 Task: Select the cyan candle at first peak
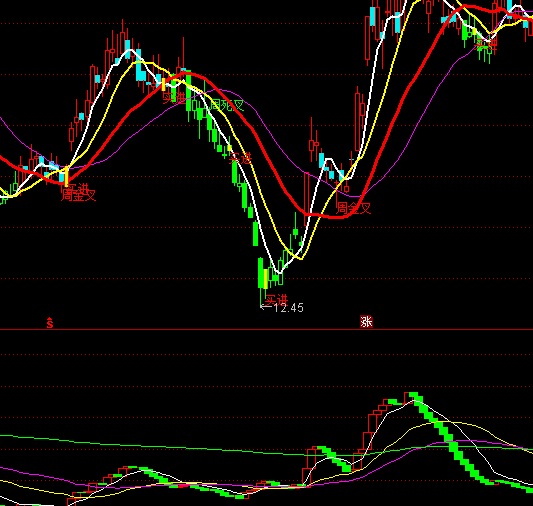point(127,49)
